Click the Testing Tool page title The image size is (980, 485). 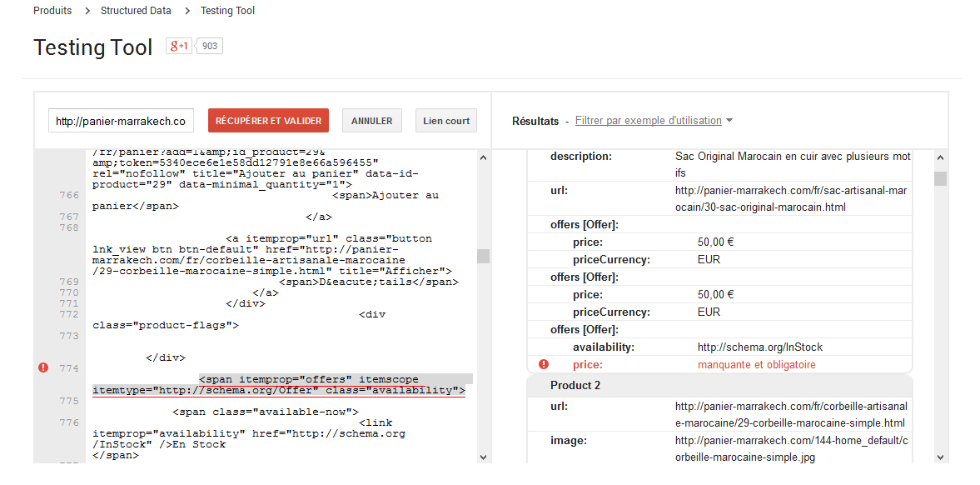point(92,47)
